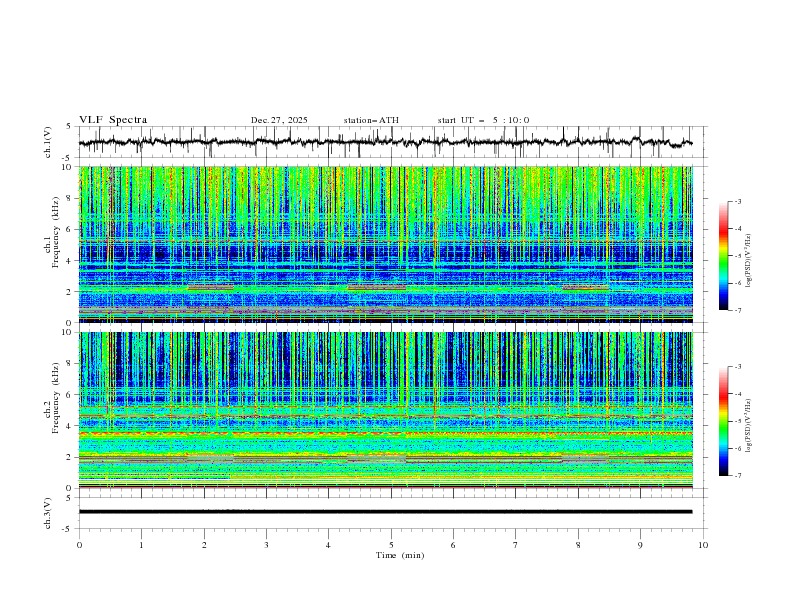Click the 9 tick on the time axis

640,544
